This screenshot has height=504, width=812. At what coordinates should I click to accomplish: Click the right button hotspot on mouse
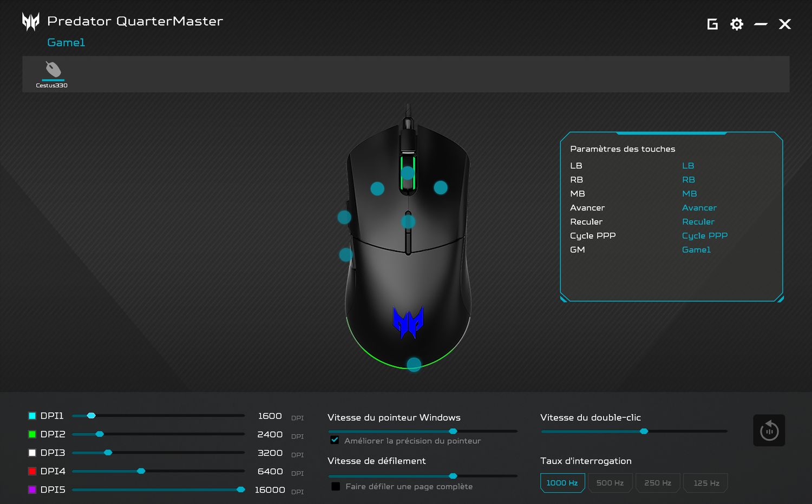(441, 187)
